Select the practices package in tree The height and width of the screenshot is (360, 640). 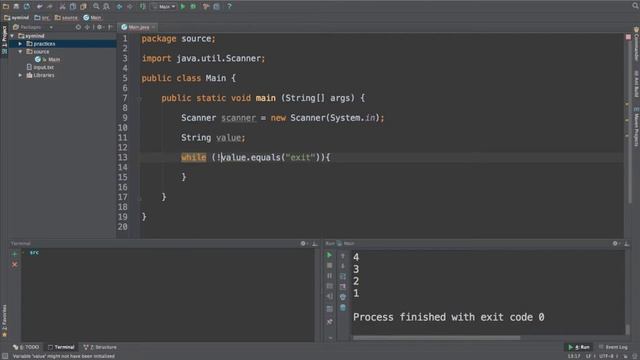coord(44,44)
